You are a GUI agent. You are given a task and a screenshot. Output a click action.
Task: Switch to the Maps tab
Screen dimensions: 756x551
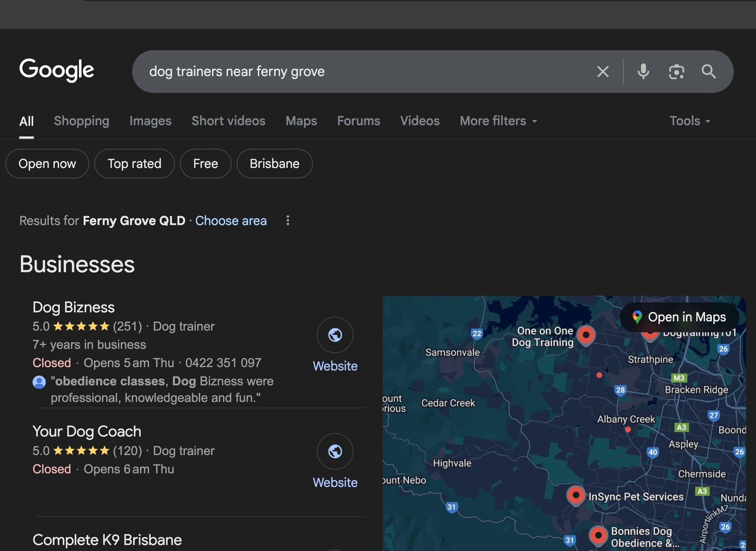(301, 121)
